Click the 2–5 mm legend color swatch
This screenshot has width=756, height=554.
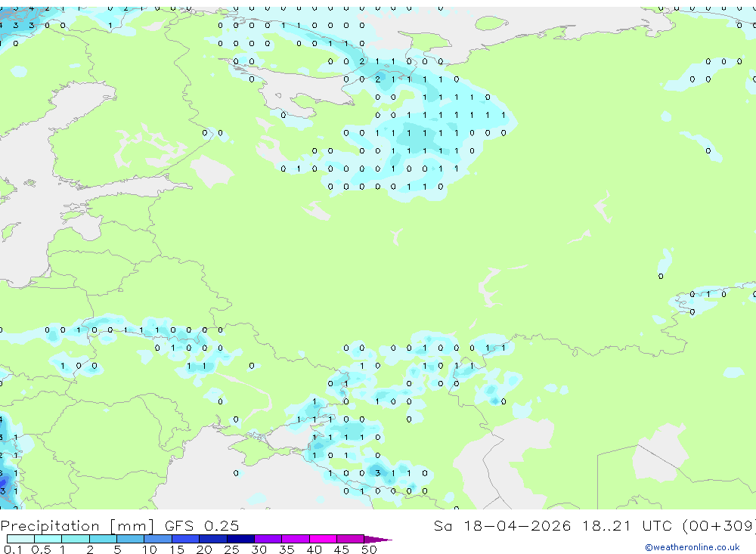click(x=103, y=539)
